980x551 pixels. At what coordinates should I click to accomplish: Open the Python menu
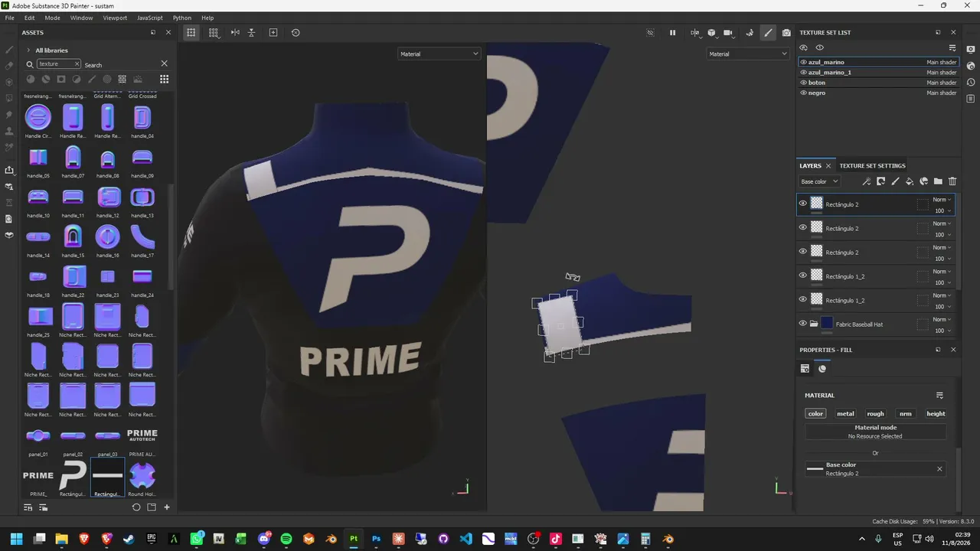tap(182, 18)
